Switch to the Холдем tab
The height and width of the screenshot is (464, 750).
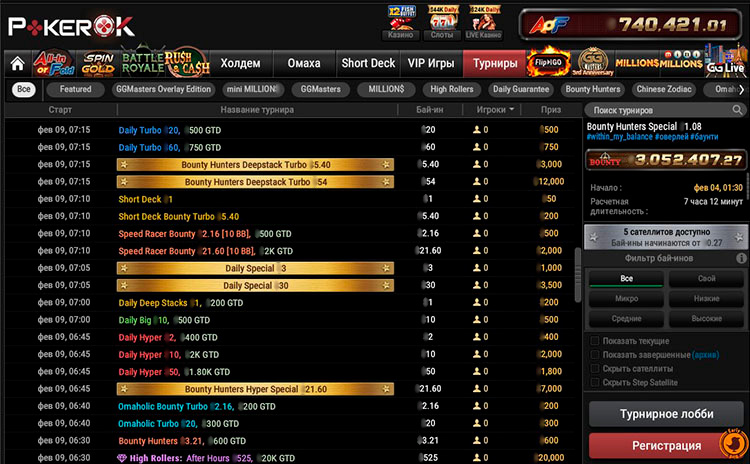[x=241, y=63]
